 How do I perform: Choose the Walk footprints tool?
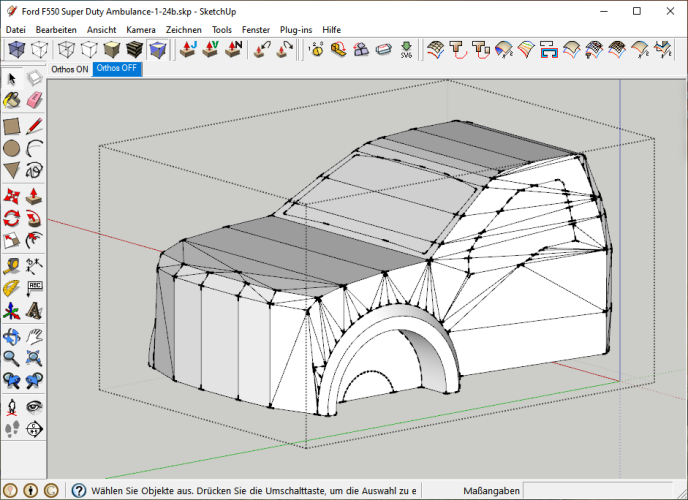pos(12,429)
